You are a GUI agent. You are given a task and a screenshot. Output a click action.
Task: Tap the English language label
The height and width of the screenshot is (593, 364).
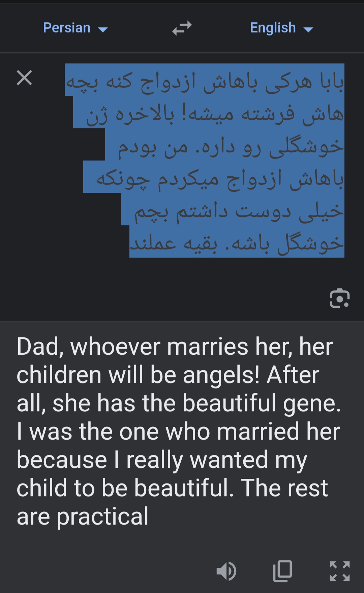click(x=273, y=28)
